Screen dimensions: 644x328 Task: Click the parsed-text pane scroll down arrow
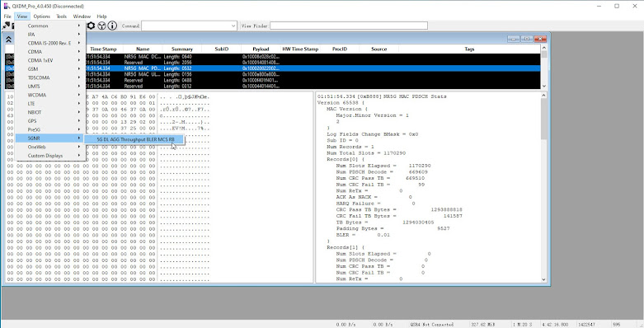tap(543, 279)
